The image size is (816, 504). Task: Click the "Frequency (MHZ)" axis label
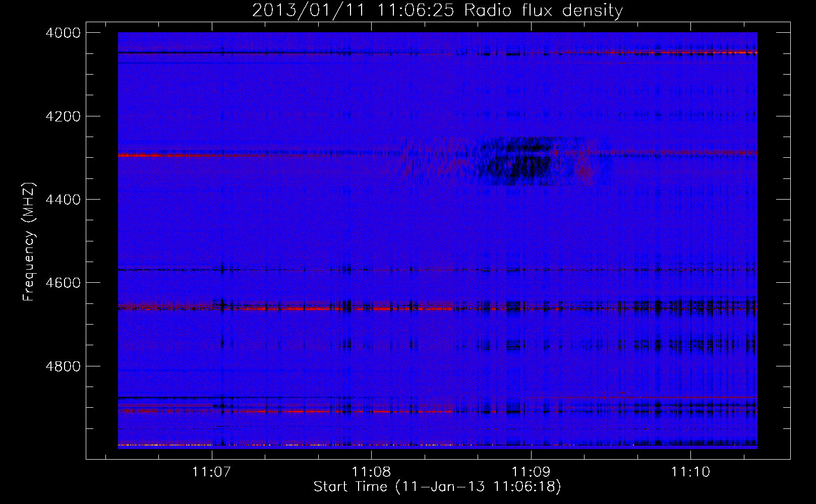[29, 241]
